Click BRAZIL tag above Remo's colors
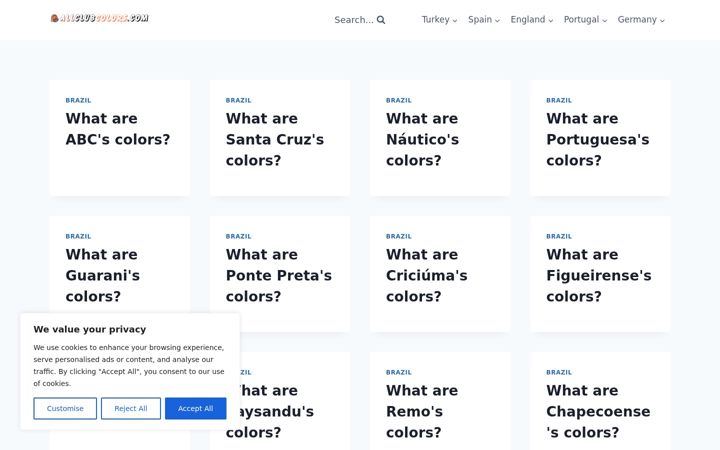 (x=399, y=372)
